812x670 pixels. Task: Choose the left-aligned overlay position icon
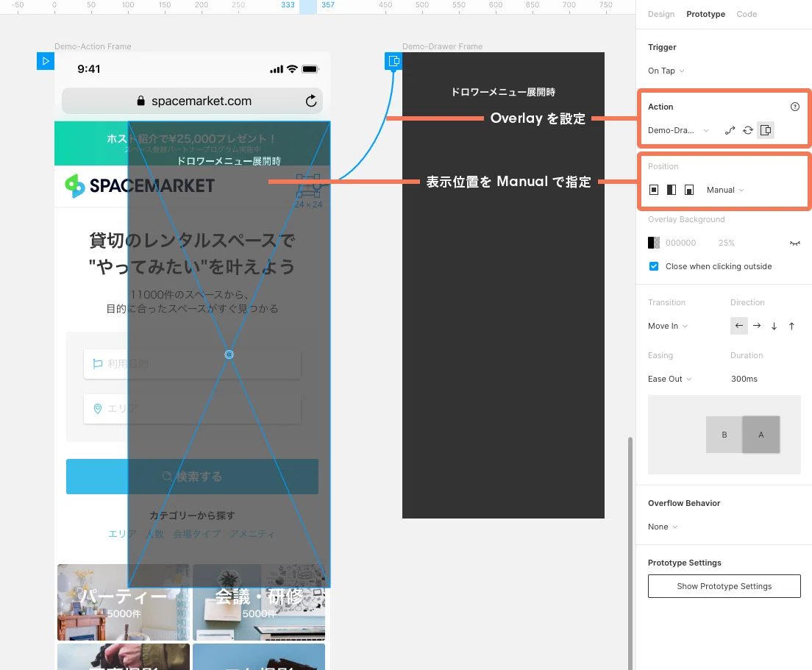point(671,190)
